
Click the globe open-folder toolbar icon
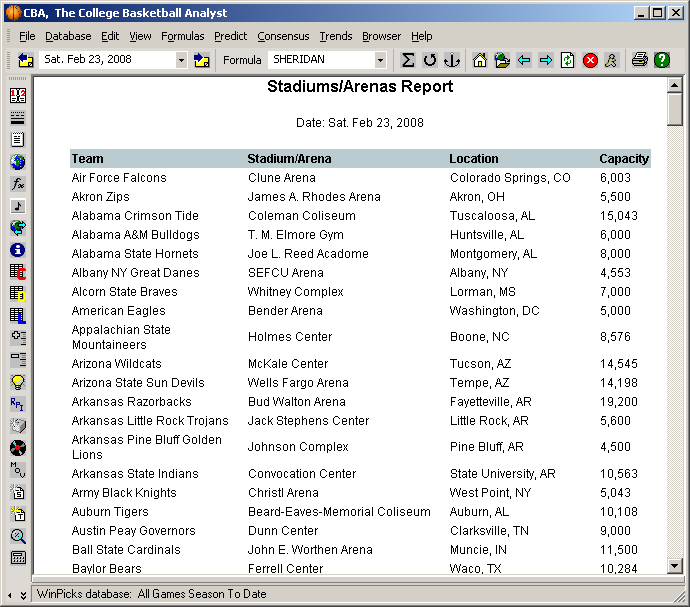502,60
